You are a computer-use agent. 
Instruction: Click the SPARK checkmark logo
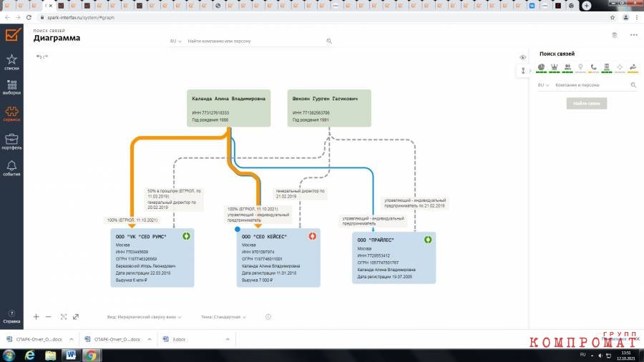click(x=13, y=34)
